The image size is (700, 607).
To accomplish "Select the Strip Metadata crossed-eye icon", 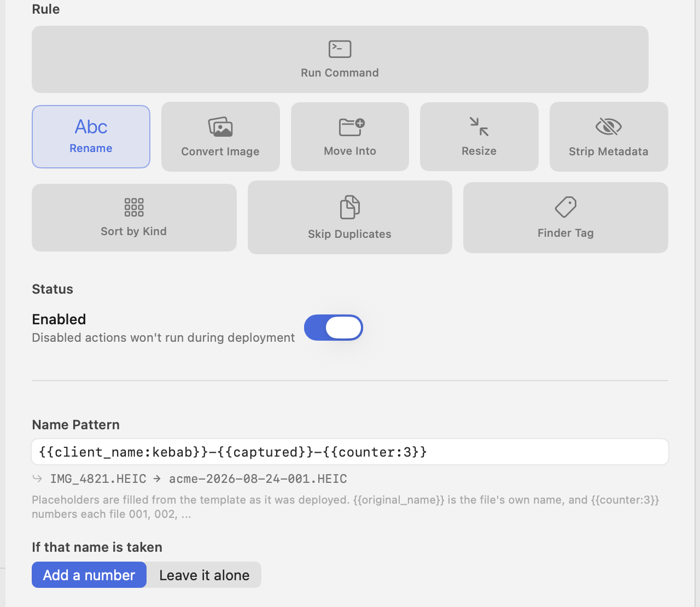I will (x=609, y=127).
